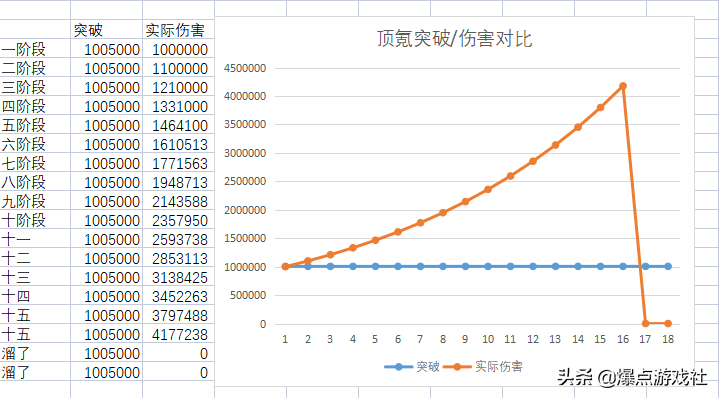This screenshot has height=398, width=719.
Task: Click the cell containing 1771563
Action: (178, 163)
